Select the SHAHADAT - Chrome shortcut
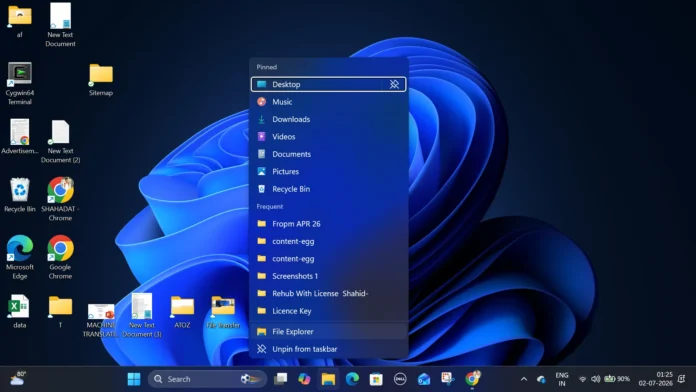Image resolution: width=696 pixels, height=392 pixels. [x=60, y=199]
